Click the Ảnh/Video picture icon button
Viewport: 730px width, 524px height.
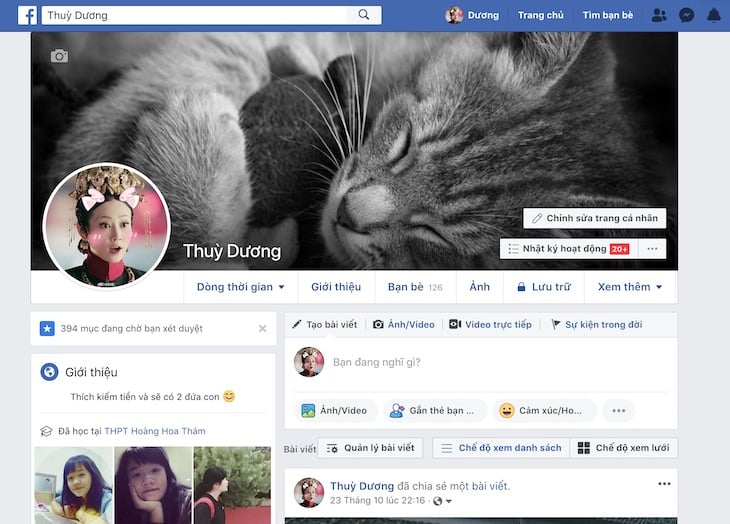click(336, 410)
